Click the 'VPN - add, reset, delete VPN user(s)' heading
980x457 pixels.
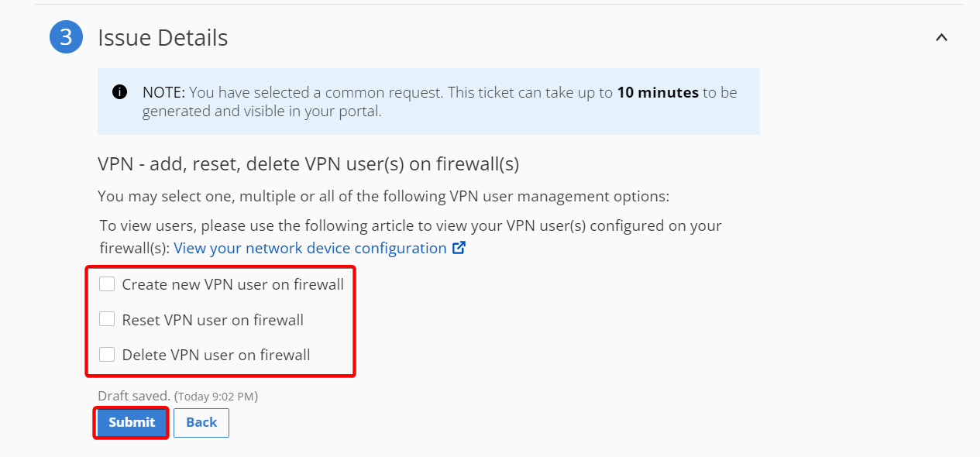[308, 164]
